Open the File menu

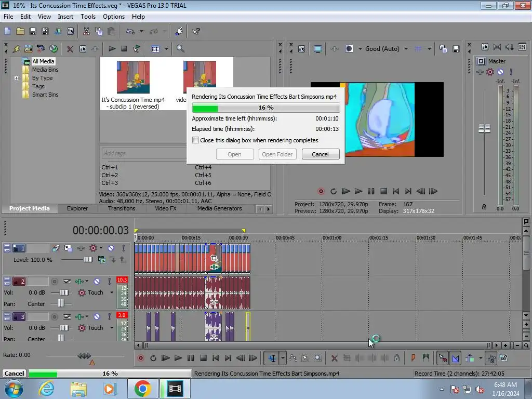pos(8,16)
